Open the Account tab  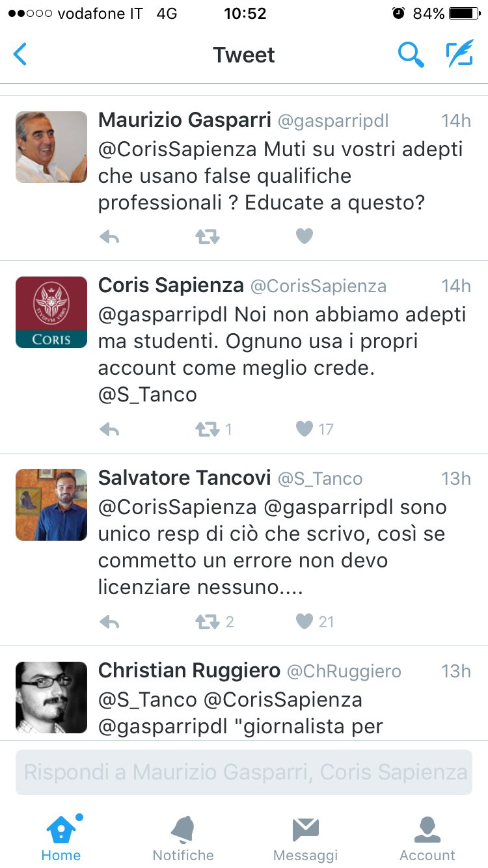coord(427,838)
